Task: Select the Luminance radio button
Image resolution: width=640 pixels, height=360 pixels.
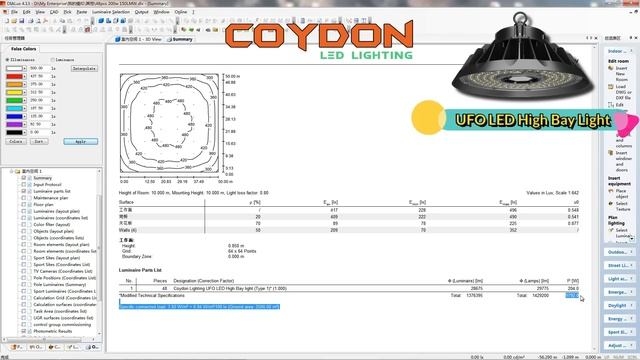Action: (x=53, y=60)
